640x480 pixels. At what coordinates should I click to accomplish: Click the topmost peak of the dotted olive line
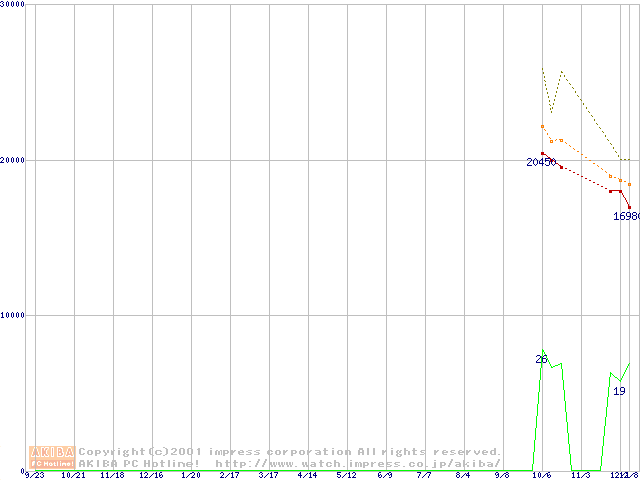click(542, 68)
